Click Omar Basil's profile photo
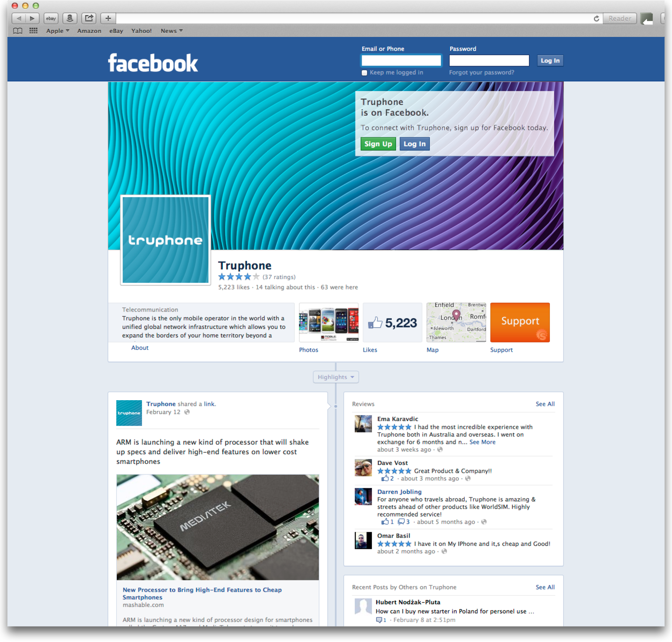This screenshot has height=642, width=672. [x=363, y=541]
